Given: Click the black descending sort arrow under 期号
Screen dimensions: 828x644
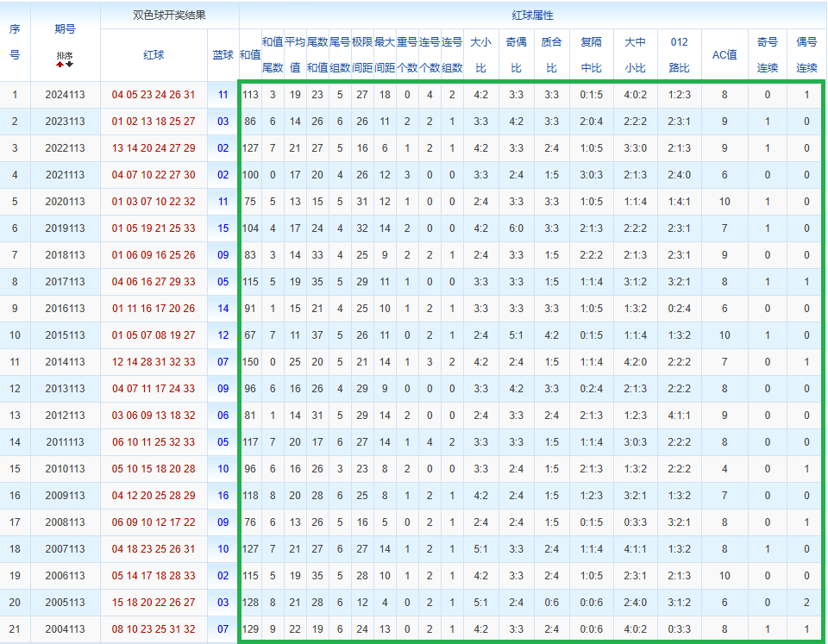Looking at the screenshot, I should (69, 65).
